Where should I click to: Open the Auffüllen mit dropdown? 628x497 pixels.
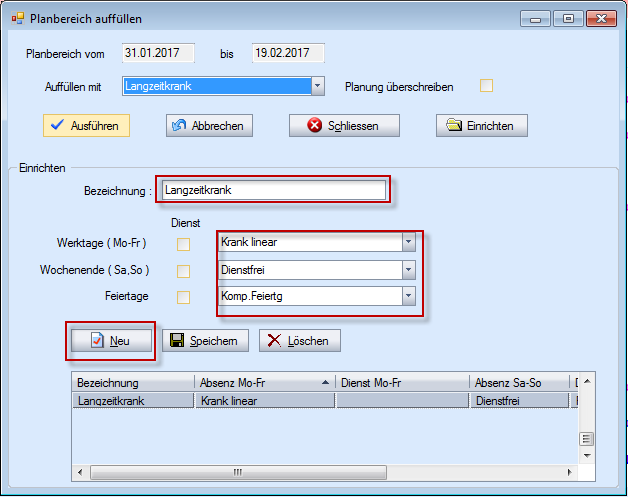coord(318,86)
